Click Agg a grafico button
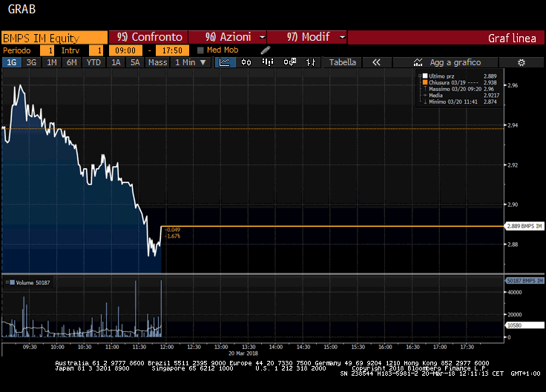546x392 pixels. point(445,62)
